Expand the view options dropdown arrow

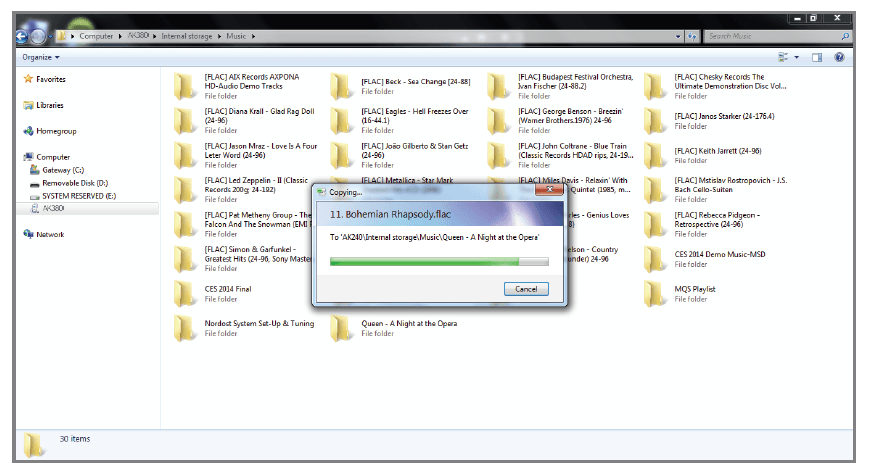coord(798,57)
